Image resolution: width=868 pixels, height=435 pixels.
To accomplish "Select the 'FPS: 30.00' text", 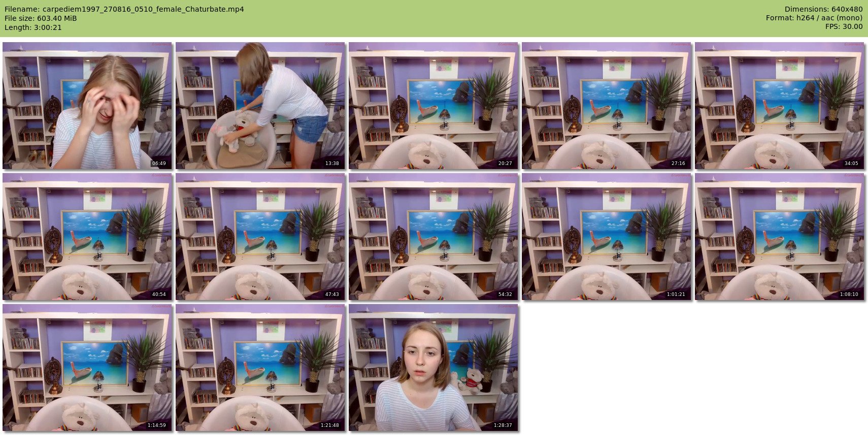I will coord(844,27).
